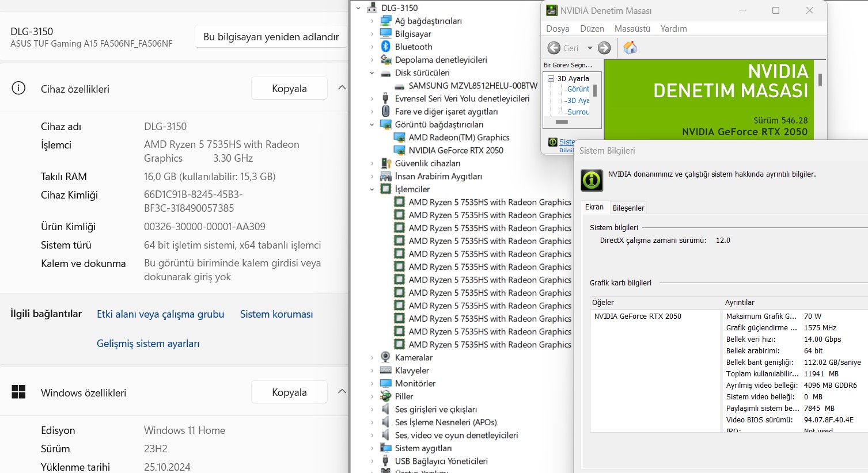
Task: Click the NVIDIA Sistem Bilgileri info icon
Action: (x=592, y=180)
